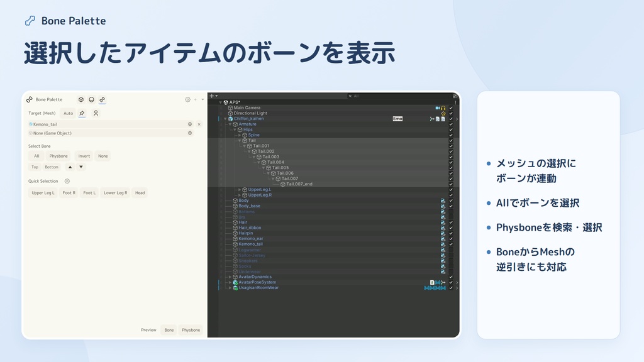Collapse the Chiffon_kaihen object

pos(225,119)
